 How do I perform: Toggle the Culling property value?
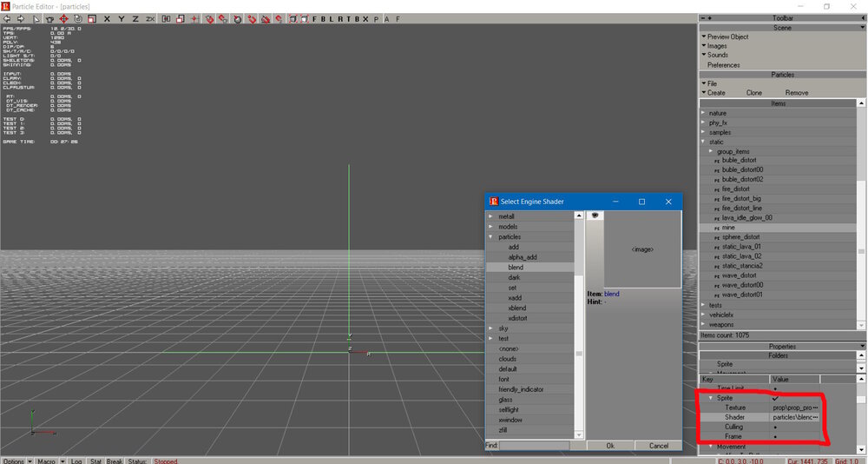774,428
